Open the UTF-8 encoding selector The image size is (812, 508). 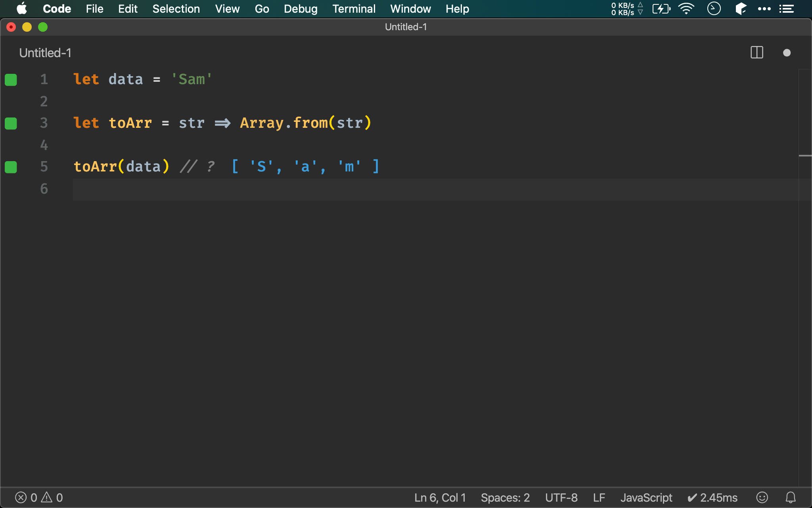tap(561, 497)
